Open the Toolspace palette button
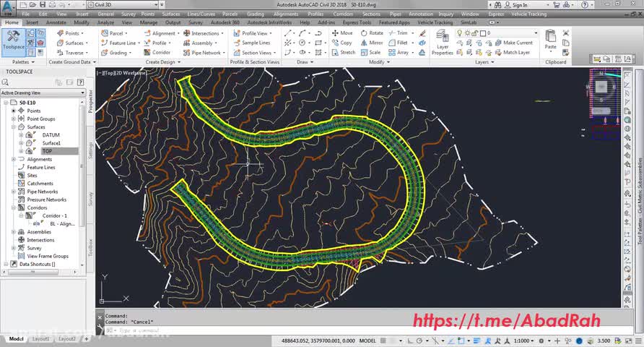Viewport: 644px width, 347px height. point(13,41)
